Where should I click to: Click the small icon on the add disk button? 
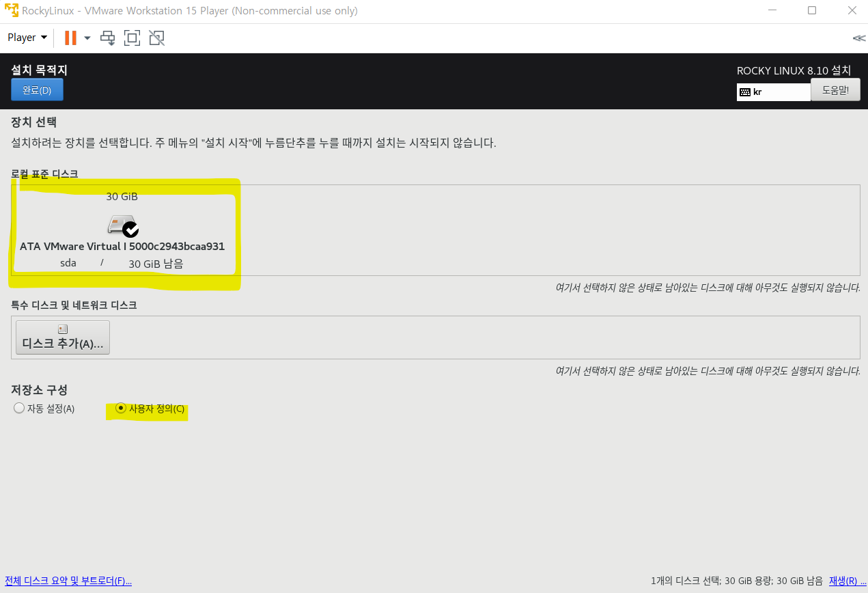tap(63, 329)
